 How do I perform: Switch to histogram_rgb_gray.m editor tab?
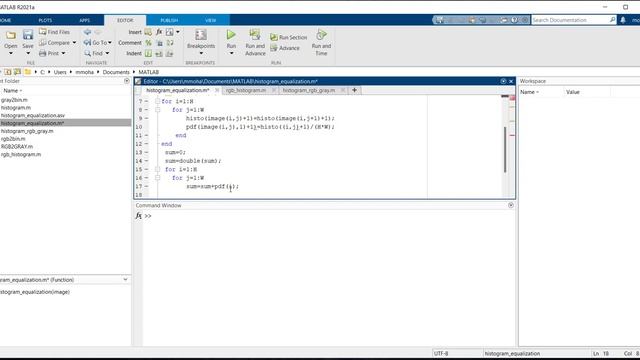pos(309,90)
